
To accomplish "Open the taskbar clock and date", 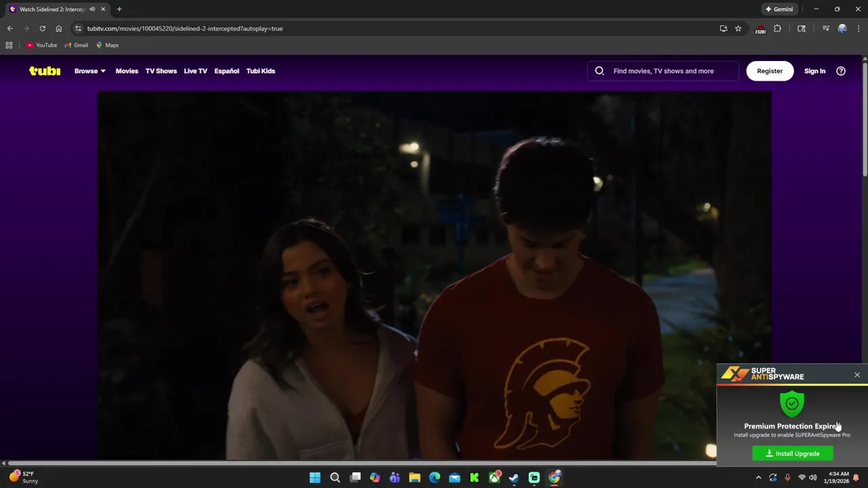I will (837, 478).
